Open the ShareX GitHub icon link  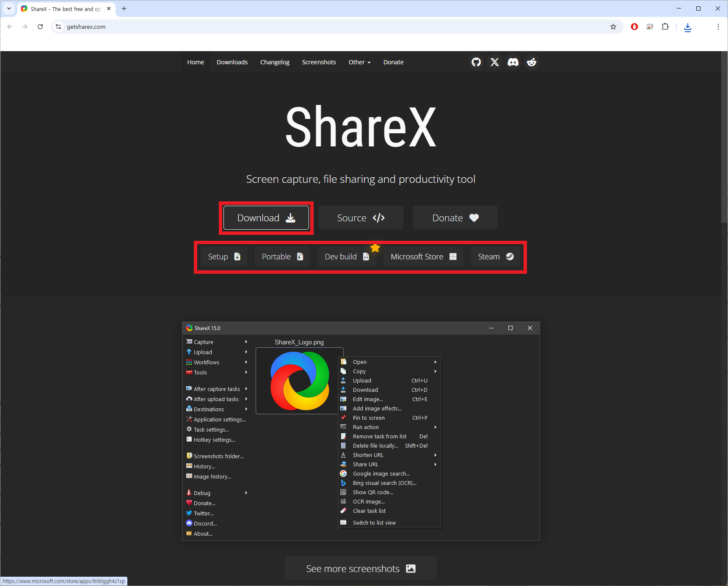[476, 62]
